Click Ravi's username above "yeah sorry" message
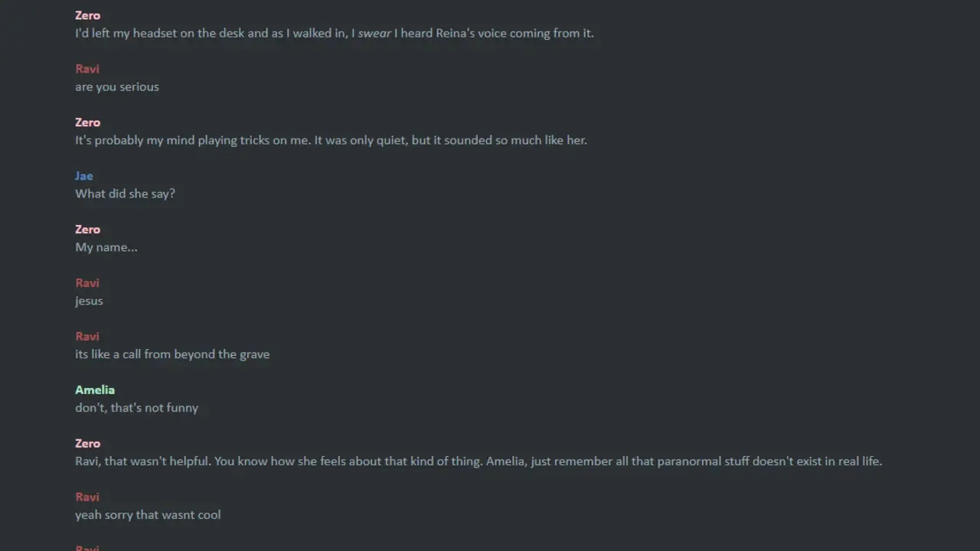The height and width of the screenshot is (551, 980). 87,497
